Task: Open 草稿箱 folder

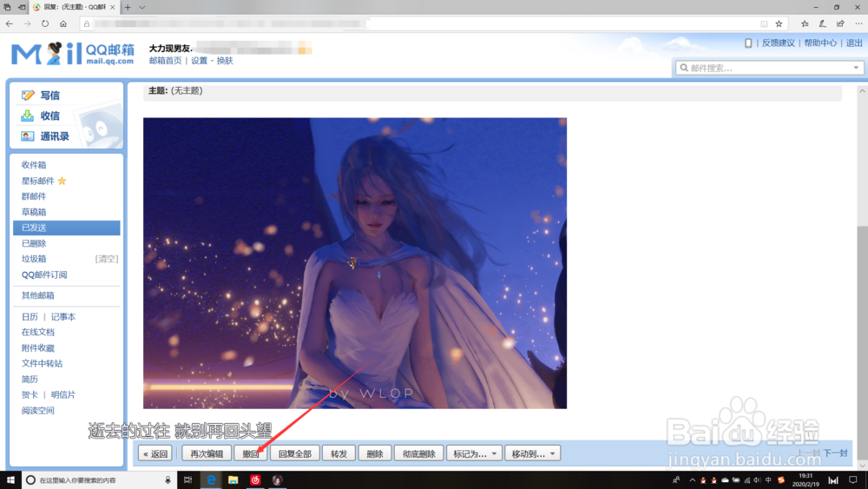Action: pyautogui.click(x=34, y=212)
